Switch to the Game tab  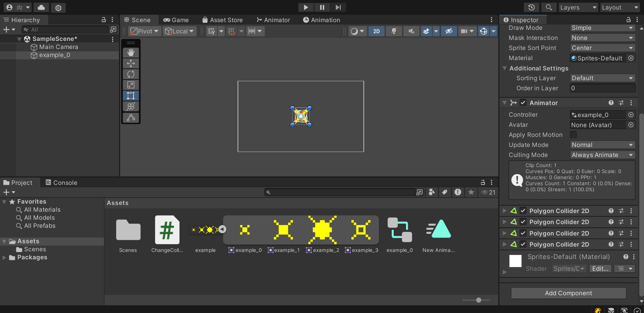(176, 20)
